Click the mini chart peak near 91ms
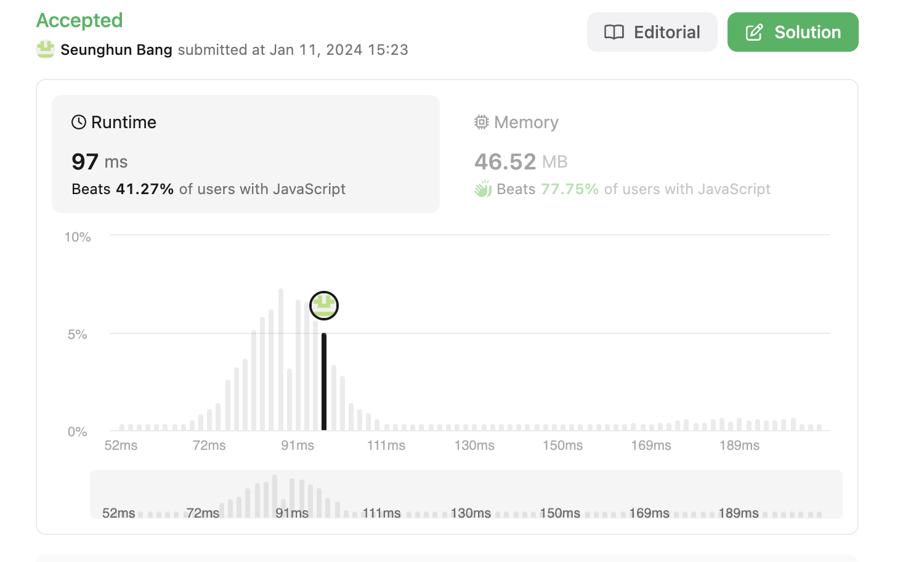This screenshot has width=924, height=562. (x=275, y=495)
